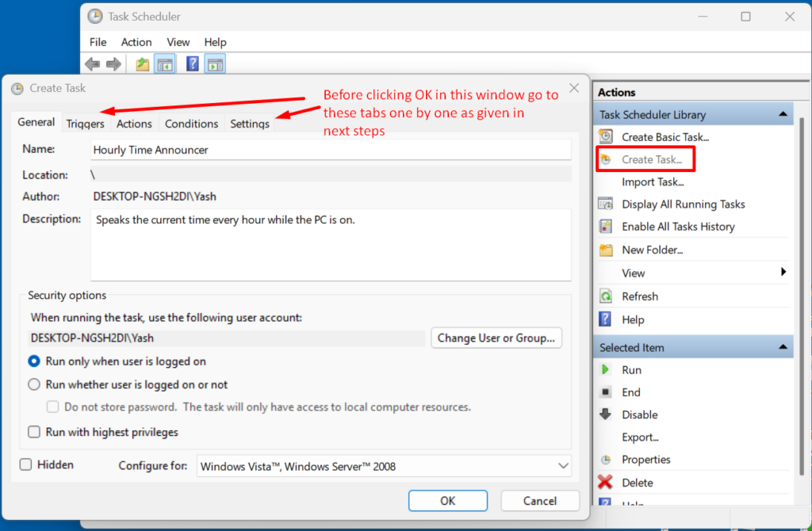Run the selected task

(x=632, y=369)
